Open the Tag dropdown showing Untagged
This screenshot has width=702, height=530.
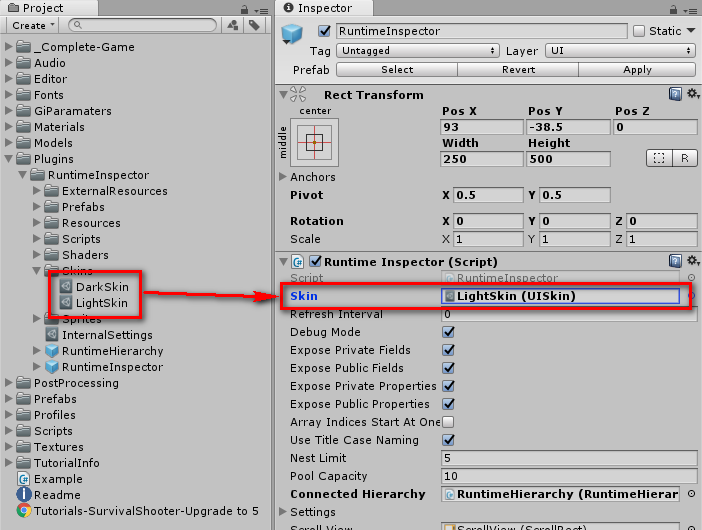tap(418, 51)
